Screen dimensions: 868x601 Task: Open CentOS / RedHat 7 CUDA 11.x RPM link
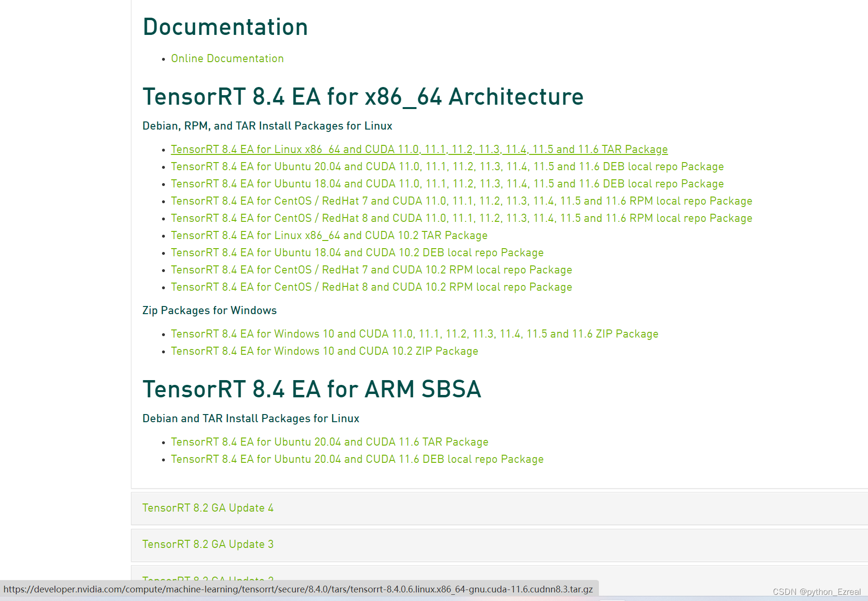click(462, 201)
